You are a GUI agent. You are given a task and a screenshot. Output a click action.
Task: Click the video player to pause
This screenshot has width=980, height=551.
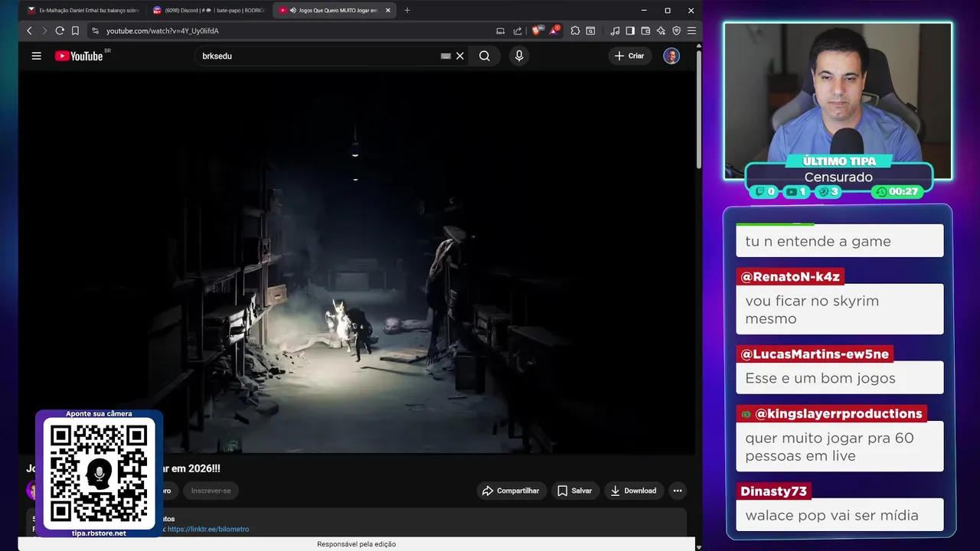[358, 262]
